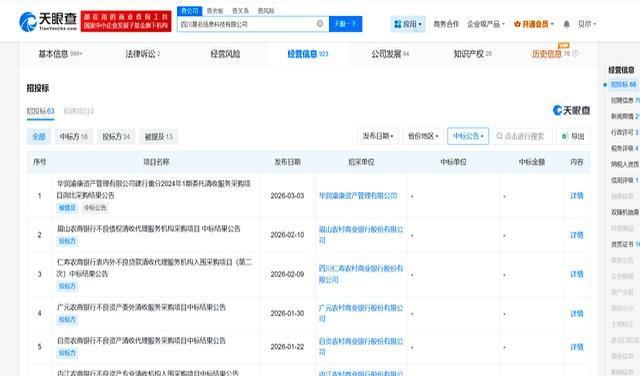Select the 查公司 search tab

pyautogui.click(x=189, y=11)
